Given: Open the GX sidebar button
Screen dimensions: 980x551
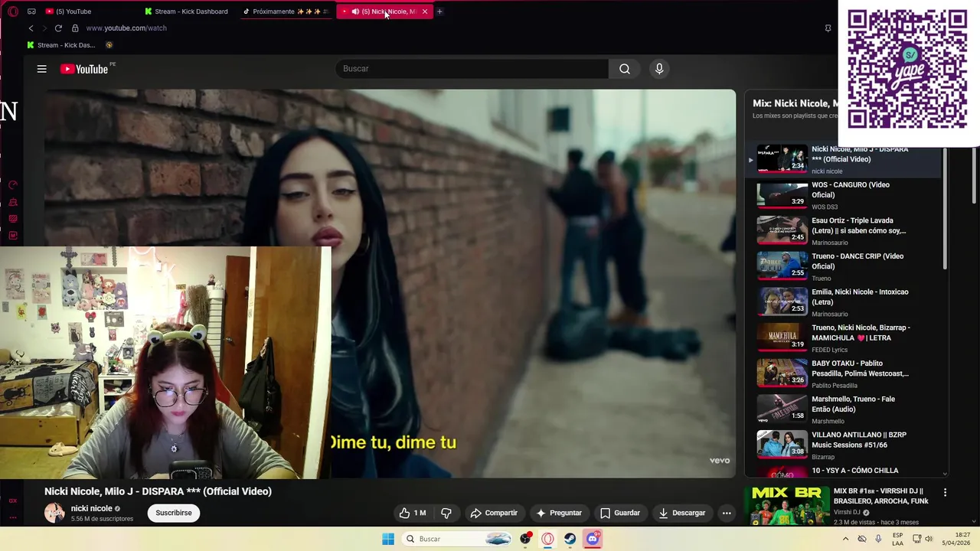Looking at the screenshot, I should [x=13, y=500].
